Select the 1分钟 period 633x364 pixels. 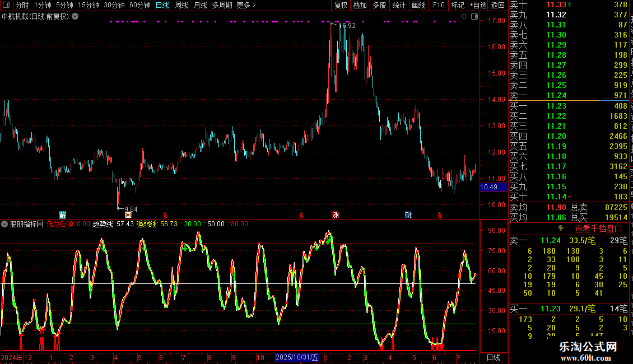[x=43, y=5]
